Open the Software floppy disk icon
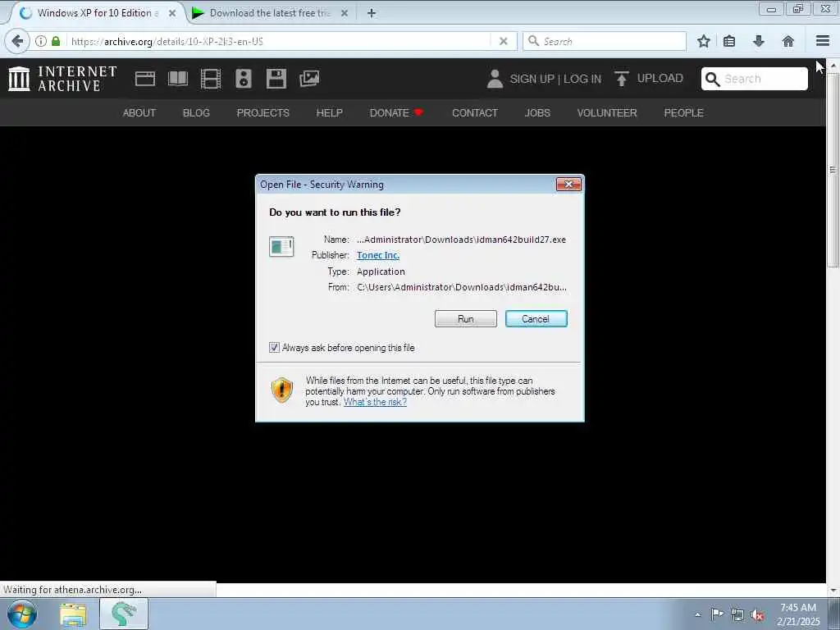 276,79
